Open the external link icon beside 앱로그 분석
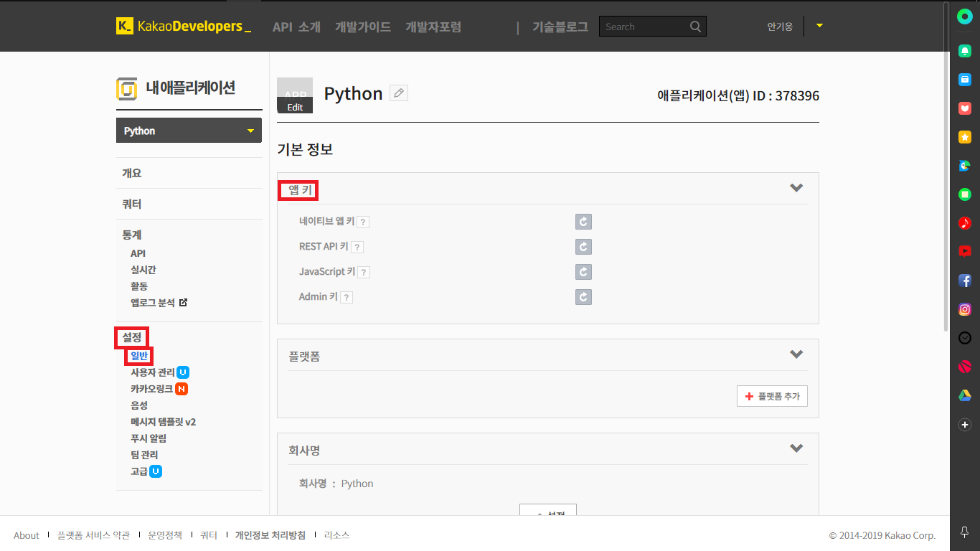Image resolution: width=980 pixels, height=551 pixels. point(183,303)
